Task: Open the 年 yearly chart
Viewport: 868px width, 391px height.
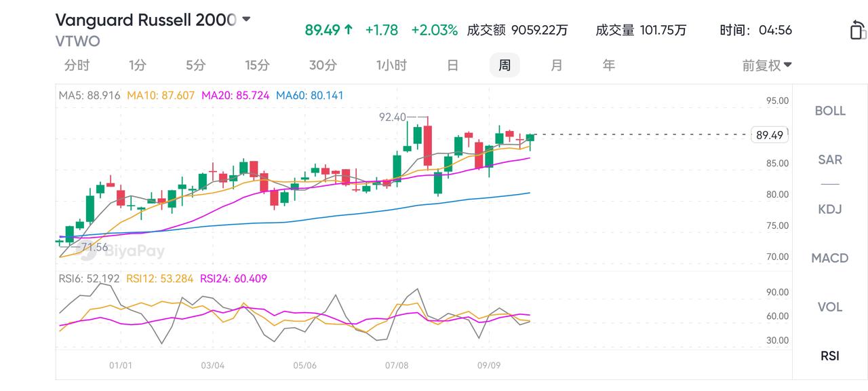Action: pos(609,65)
